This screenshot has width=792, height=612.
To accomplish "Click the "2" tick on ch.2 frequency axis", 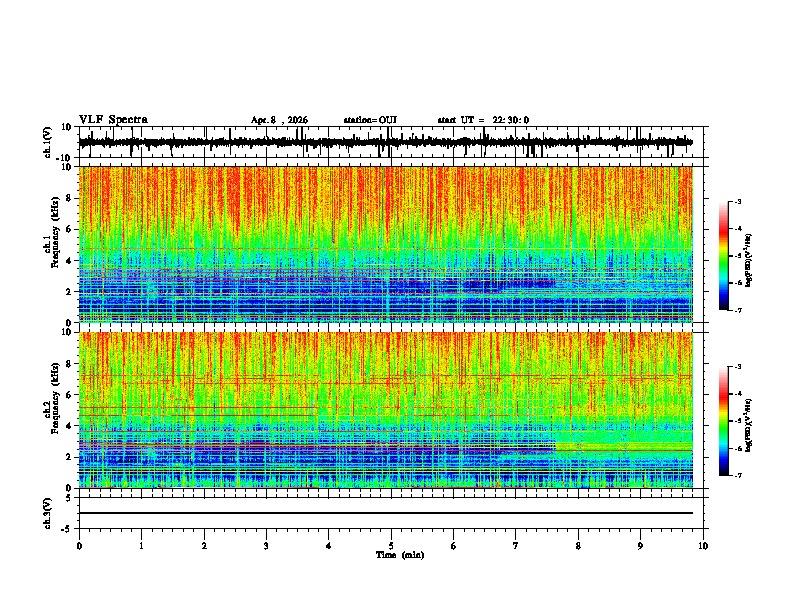I will click(70, 457).
